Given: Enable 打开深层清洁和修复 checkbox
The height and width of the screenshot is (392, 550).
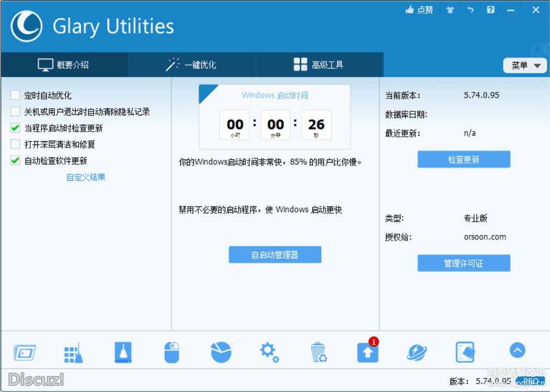Looking at the screenshot, I should point(15,144).
